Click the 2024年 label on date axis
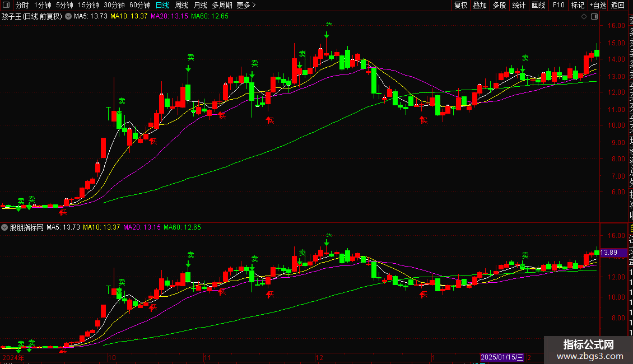This screenshot has height=364, width=633. [x=13, y=357]
